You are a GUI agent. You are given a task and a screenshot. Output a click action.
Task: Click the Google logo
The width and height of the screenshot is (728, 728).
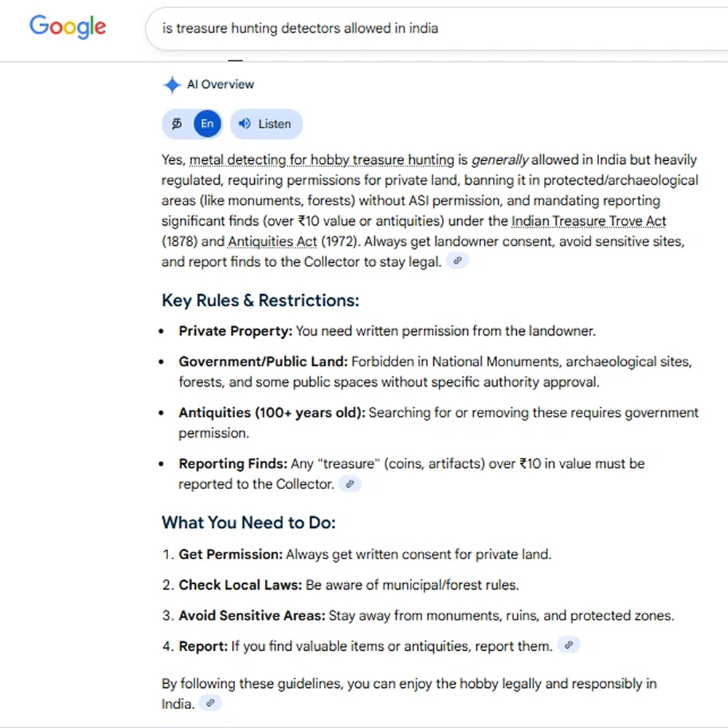tap(68, 28)
